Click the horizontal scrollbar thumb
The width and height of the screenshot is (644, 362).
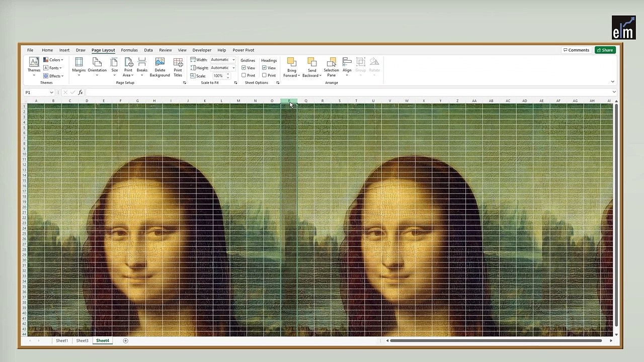click(x=496, y=341)
